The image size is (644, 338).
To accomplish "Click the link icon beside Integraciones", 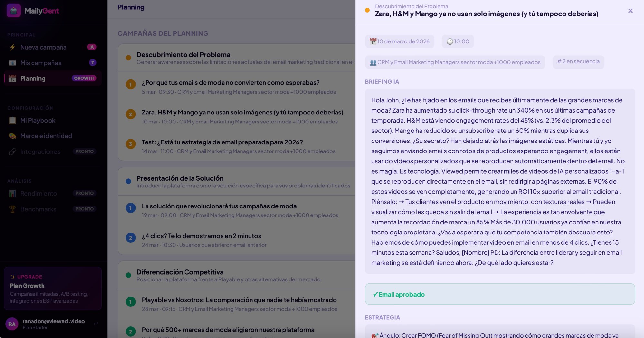I will (13, 152).
